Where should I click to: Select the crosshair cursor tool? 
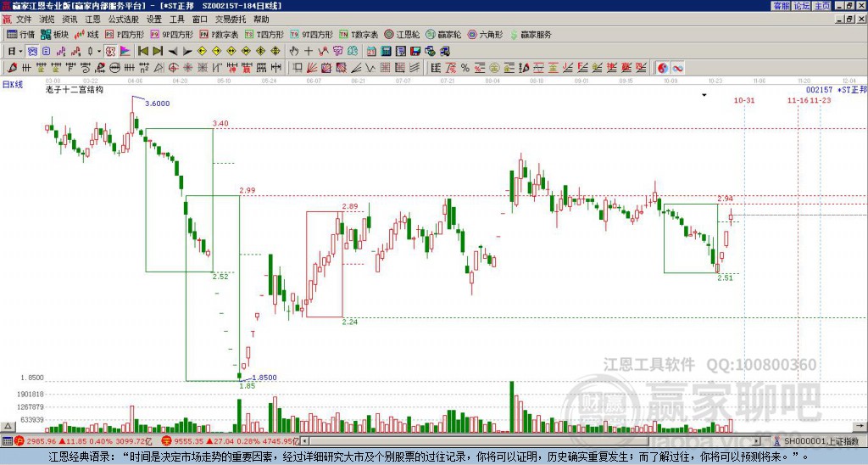pos(309,52)
